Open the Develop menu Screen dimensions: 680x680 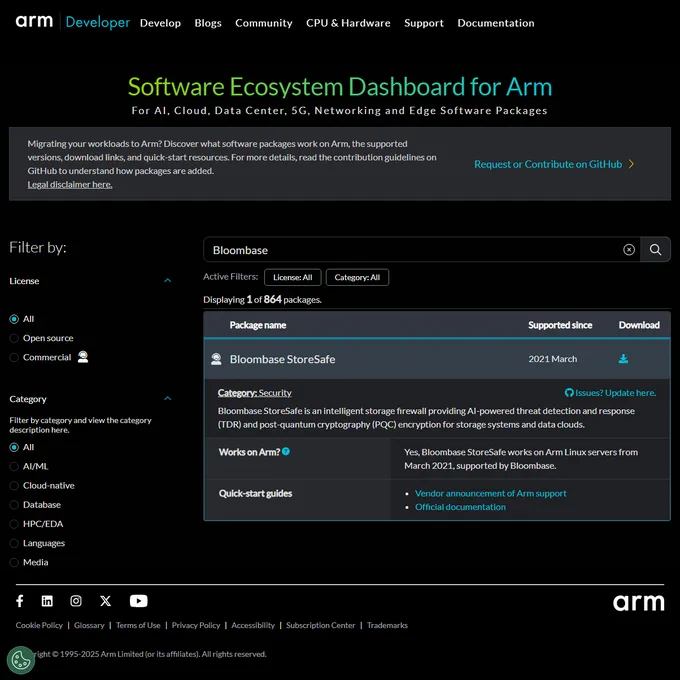(160, 23)
